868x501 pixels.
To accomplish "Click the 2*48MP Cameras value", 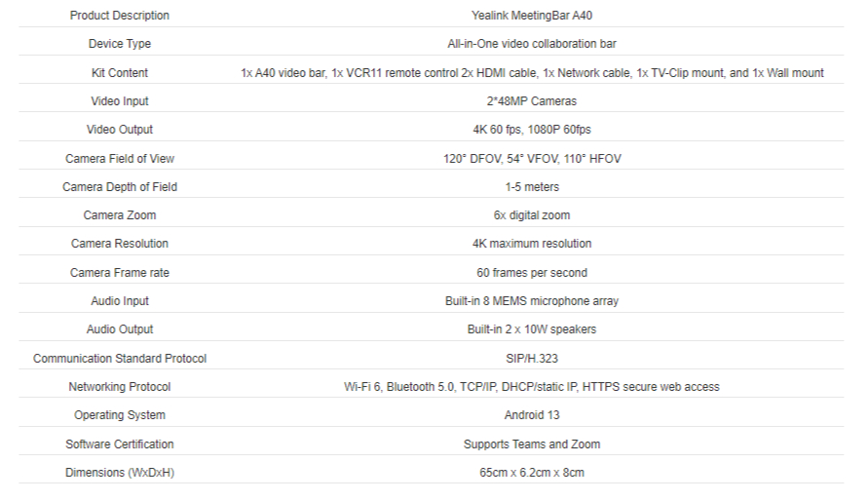I will [x=532, y=101].
